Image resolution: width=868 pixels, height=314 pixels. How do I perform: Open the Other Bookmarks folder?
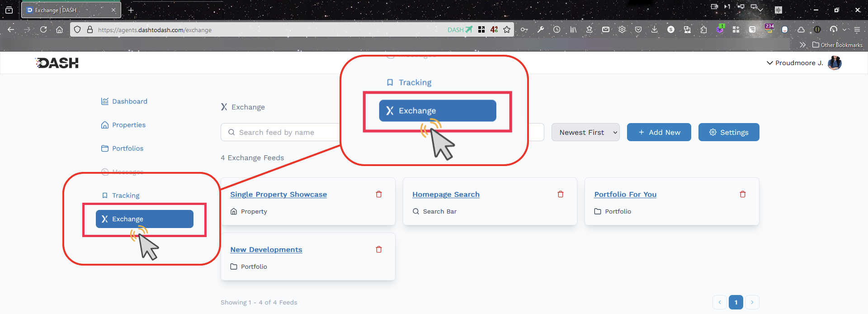[x=838, y=45]
